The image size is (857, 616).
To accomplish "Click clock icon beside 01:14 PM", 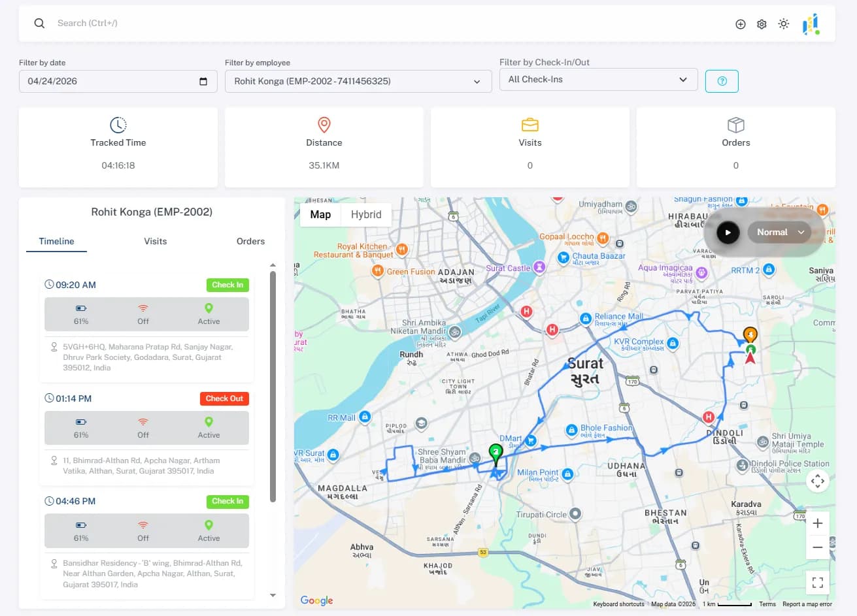I will coord(49,398).
